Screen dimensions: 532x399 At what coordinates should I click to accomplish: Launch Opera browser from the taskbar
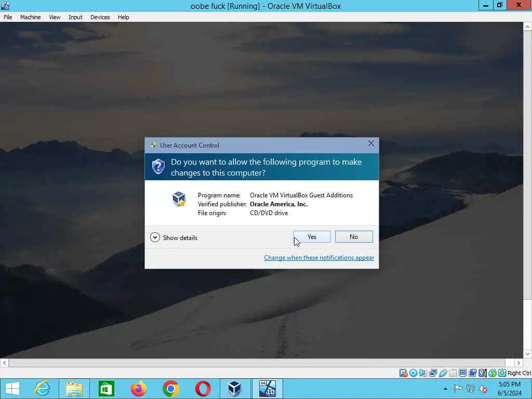click(x=203, y=389)
